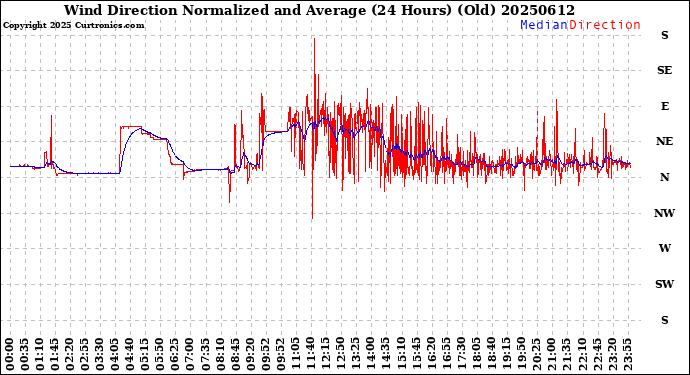The height and width of the screenshot is (375, 690).
Task: Click the 01:45 time axis label
Action: [55, 354]
